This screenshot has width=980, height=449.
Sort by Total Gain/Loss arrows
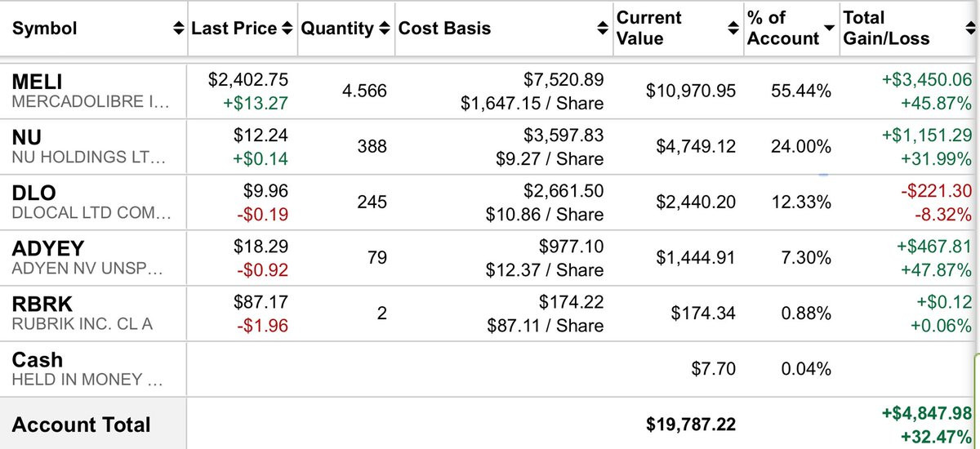(x=968, y=29)
